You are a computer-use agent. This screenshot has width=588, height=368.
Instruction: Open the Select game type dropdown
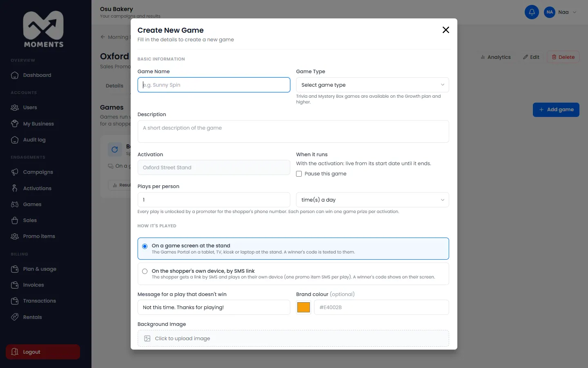click(x=372, y=85)
